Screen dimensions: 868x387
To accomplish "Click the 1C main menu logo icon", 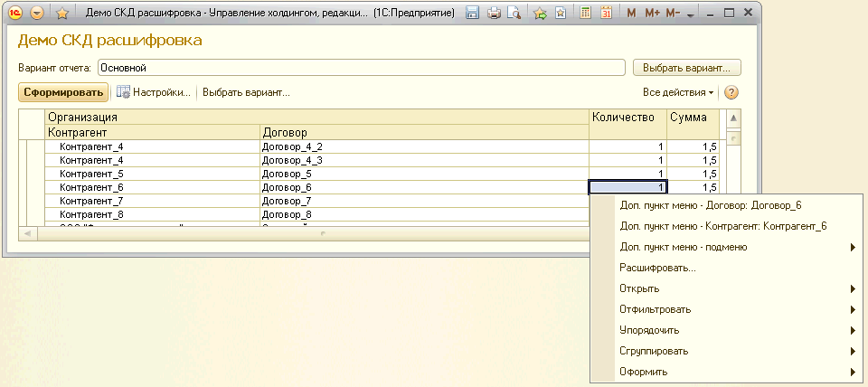I will pyautogui.click(x=15, y=14).
